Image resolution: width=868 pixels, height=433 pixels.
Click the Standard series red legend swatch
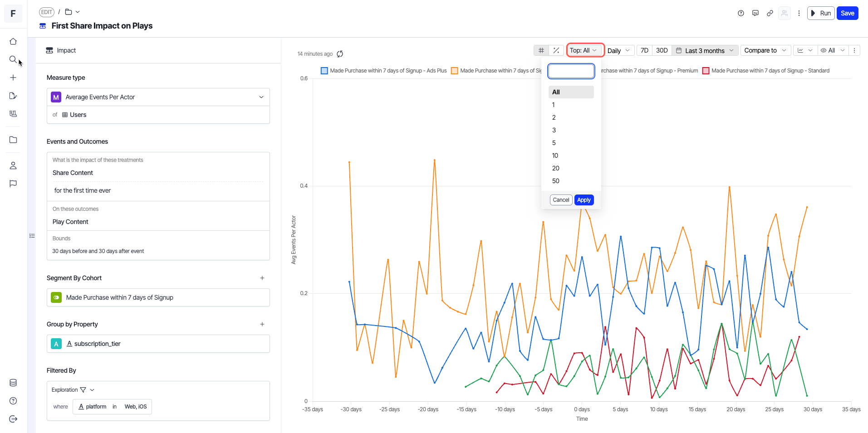tap(706, 71)
